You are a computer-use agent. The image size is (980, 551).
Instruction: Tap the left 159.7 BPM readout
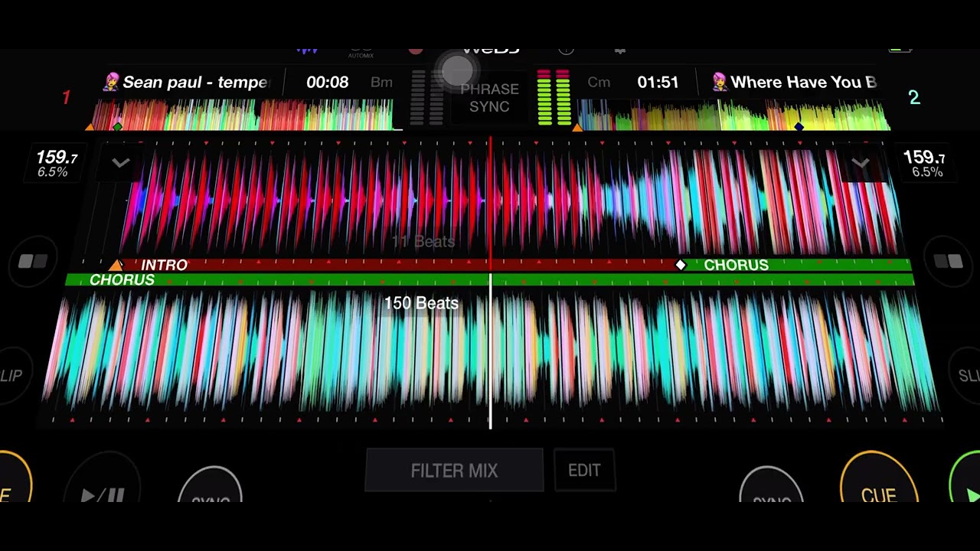[56, 158]
